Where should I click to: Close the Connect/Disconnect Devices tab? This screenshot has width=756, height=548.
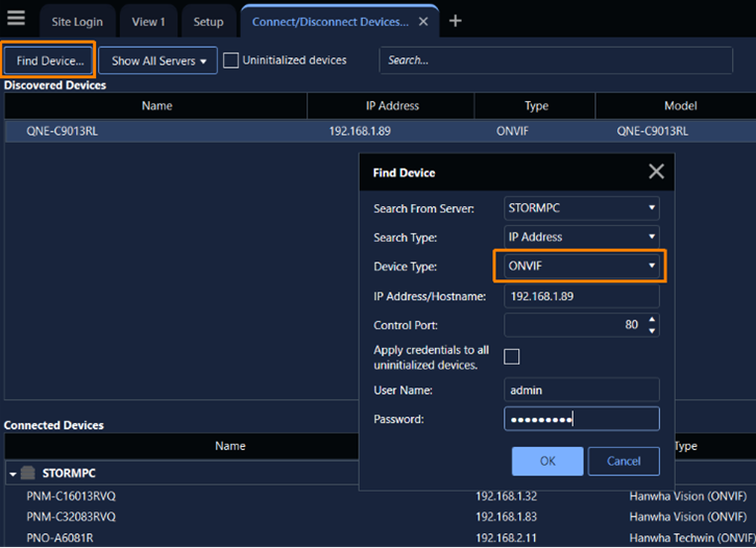pos(423,21)
